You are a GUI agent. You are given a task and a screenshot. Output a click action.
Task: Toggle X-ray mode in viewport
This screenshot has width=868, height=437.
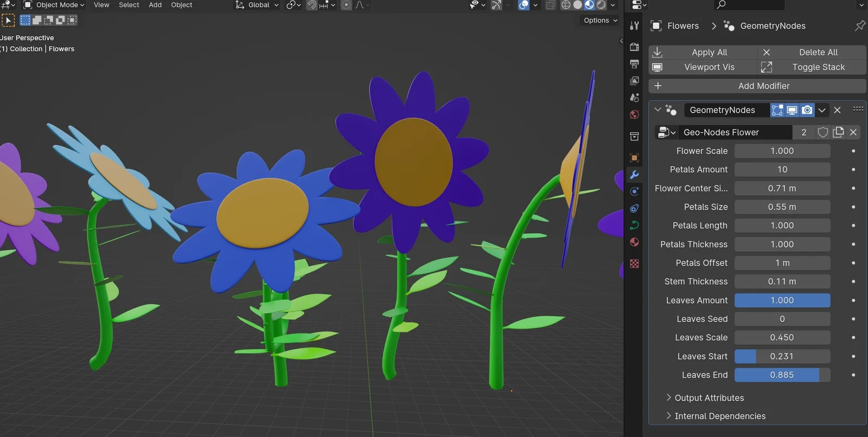point(550,5)
